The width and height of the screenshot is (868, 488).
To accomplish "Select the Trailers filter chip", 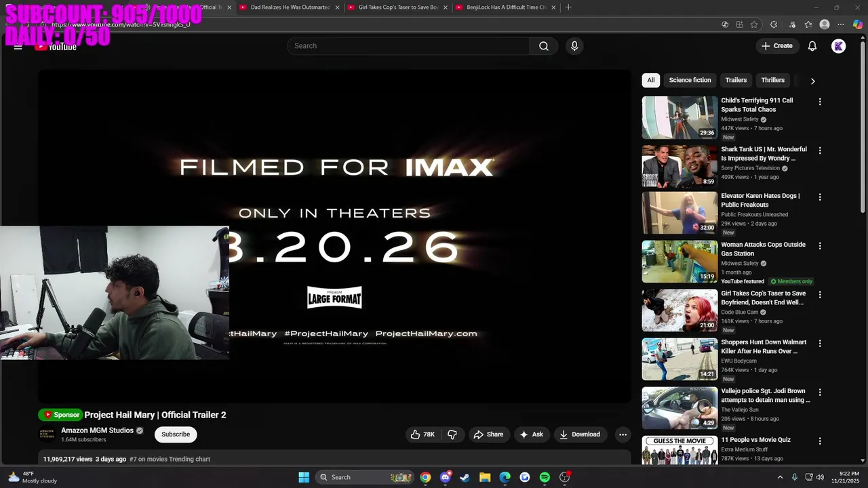I will [736, 80].
